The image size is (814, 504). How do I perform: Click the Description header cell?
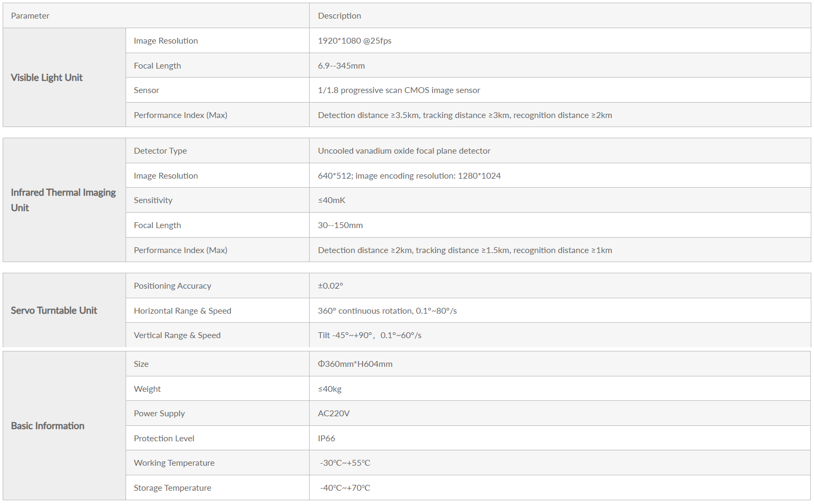(x=560, y=15)
